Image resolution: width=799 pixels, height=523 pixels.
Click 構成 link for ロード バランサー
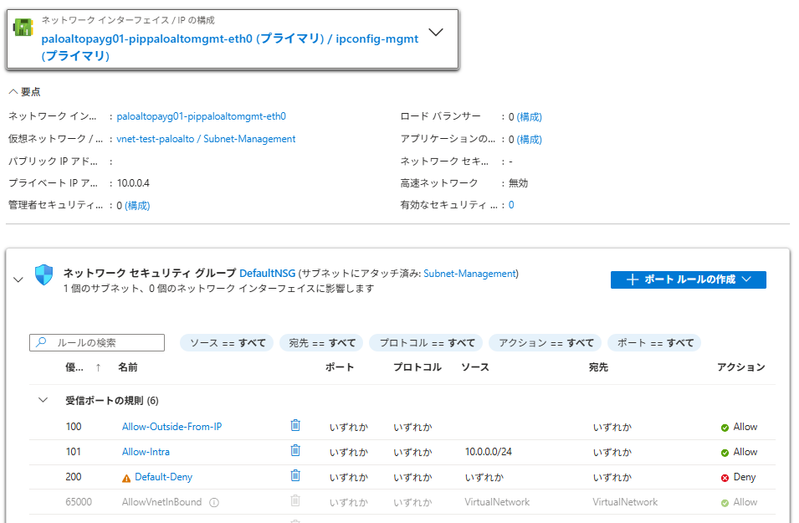[x=529, y=117]
